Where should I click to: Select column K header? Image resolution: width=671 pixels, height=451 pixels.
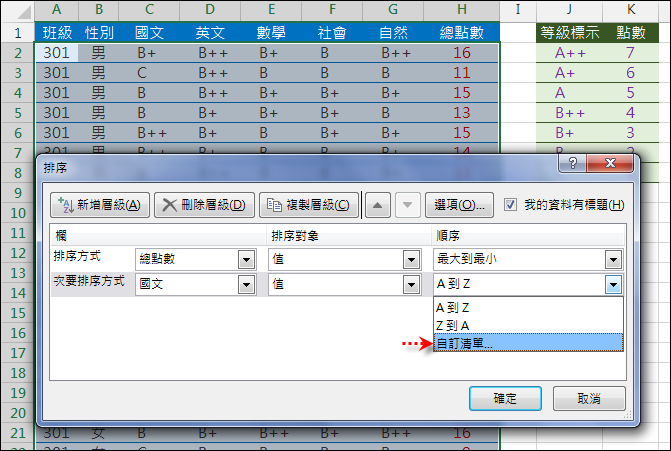click(x=631, y=10)
